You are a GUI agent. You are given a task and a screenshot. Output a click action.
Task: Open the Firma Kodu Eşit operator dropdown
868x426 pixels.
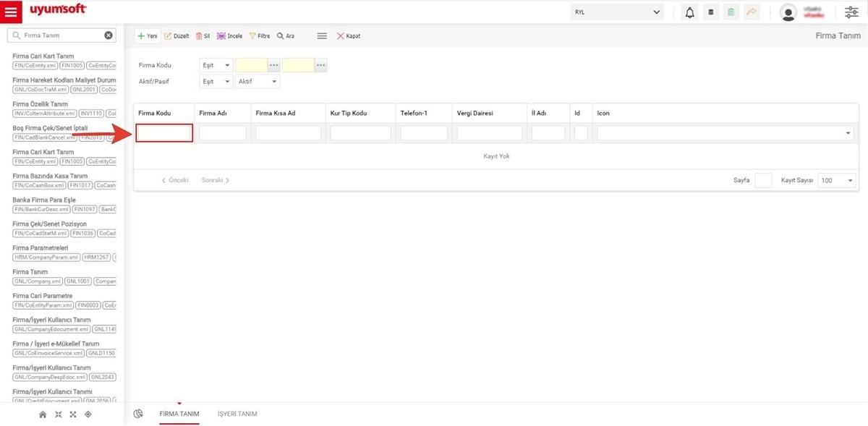click(216, 65)
